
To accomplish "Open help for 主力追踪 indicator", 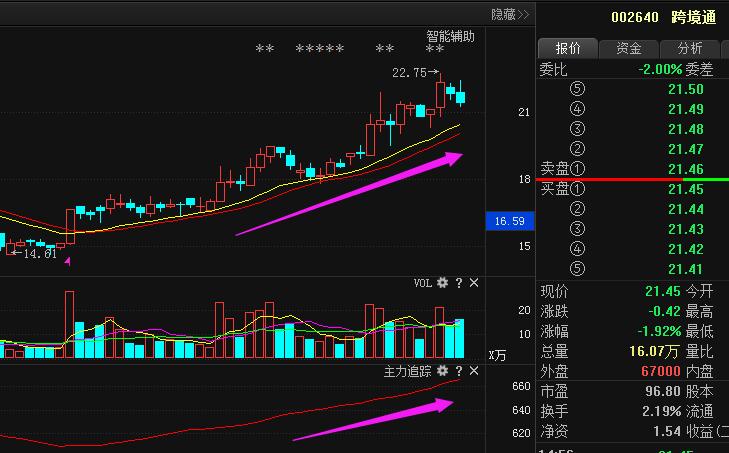I will pos(459,371).
